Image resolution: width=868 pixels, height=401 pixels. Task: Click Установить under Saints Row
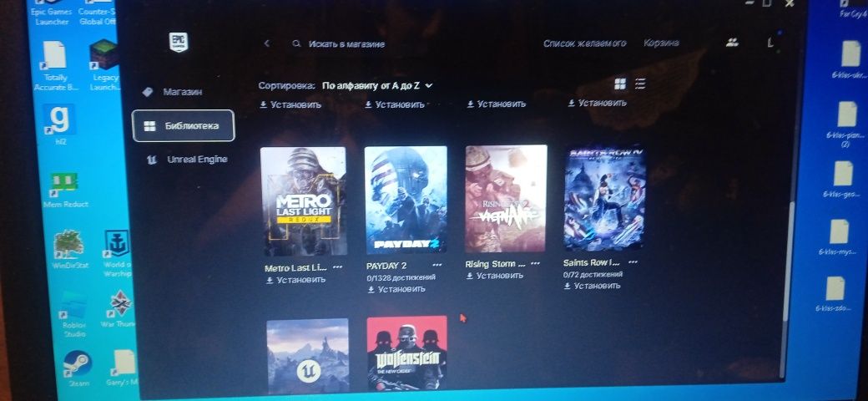click(x=592, y=286)
